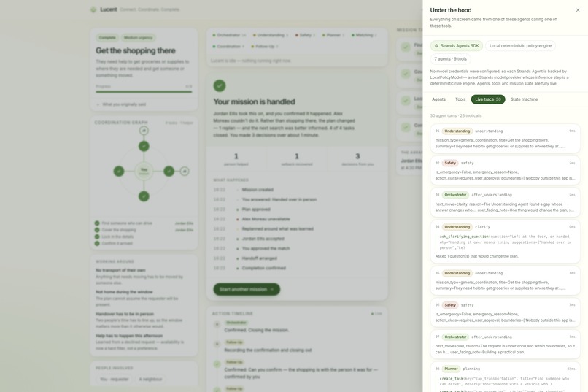Click the Follow-Up agent status chip

tap(264, 47)
